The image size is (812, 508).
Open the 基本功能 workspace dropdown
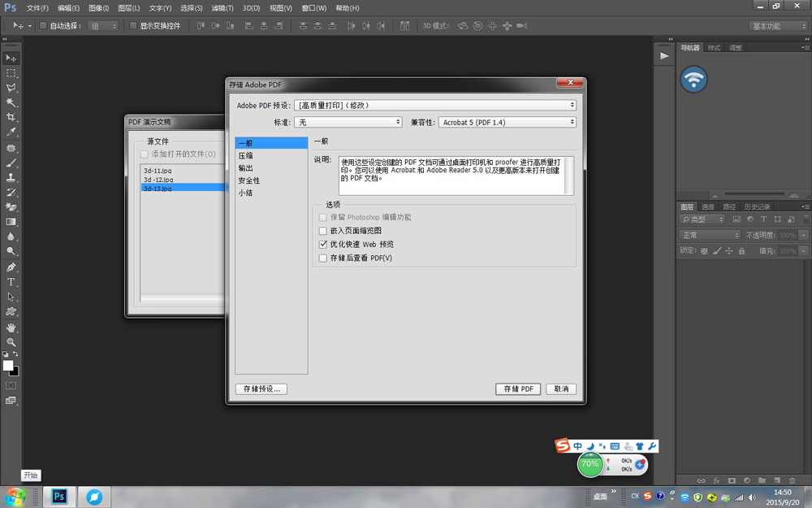tap(779, 26)
